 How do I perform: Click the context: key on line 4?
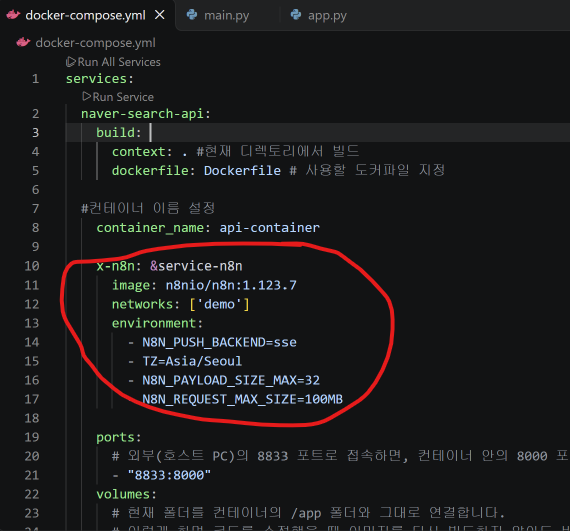click(142, 152)
